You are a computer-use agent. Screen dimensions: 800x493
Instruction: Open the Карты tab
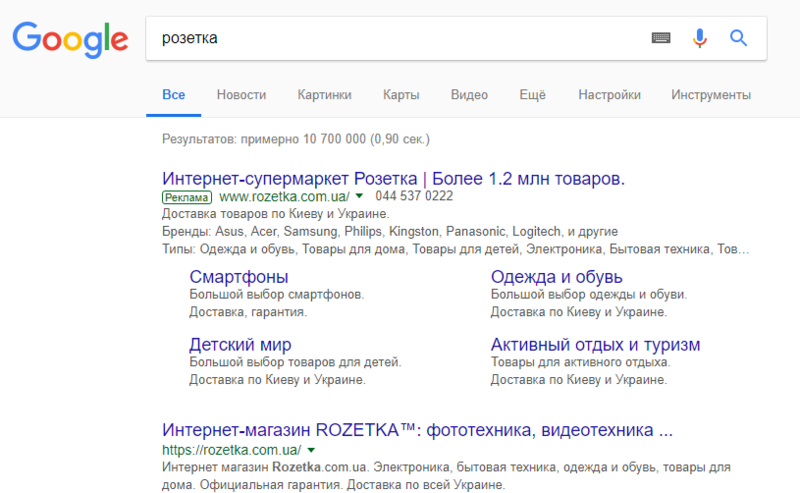(401, 95)
